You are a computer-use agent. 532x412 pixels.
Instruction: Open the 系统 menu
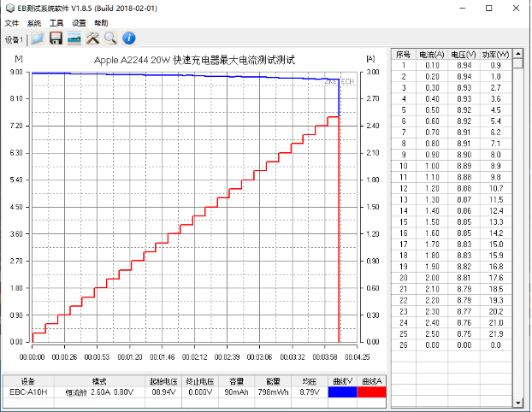coord(34,23)
